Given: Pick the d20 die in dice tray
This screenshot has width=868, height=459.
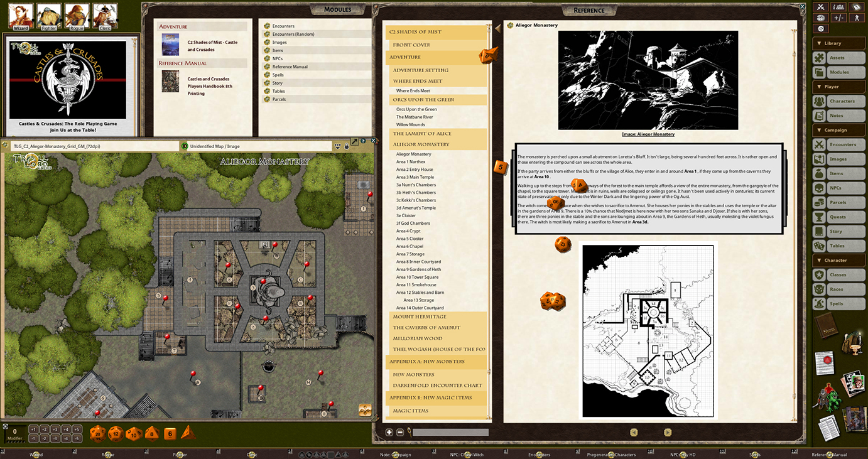Looking at the screenshot, I should click(x=97, y=434).
